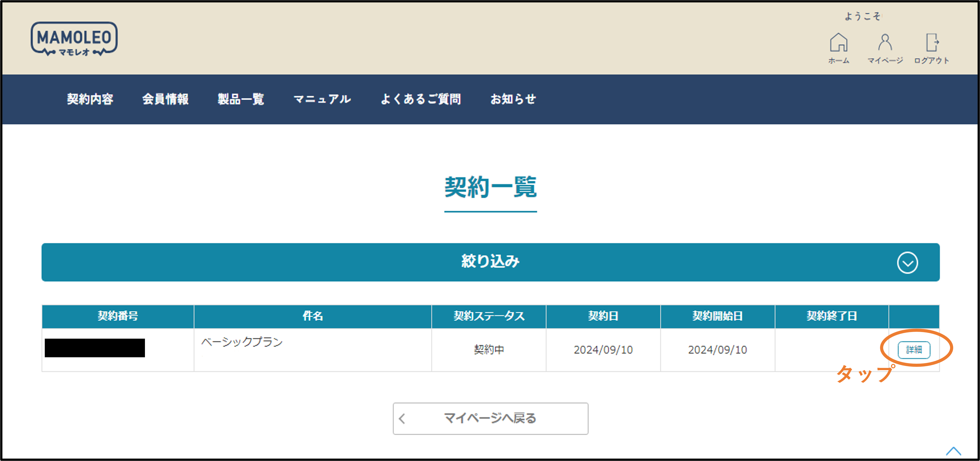Screen dimensions: 980x461
Task: Open the 契約内容 menu
Action: (90, 99)
